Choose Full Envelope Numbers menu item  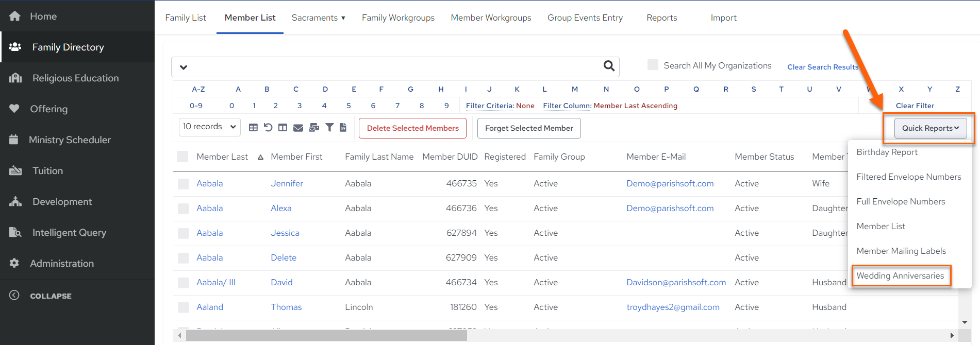(901, 201)
